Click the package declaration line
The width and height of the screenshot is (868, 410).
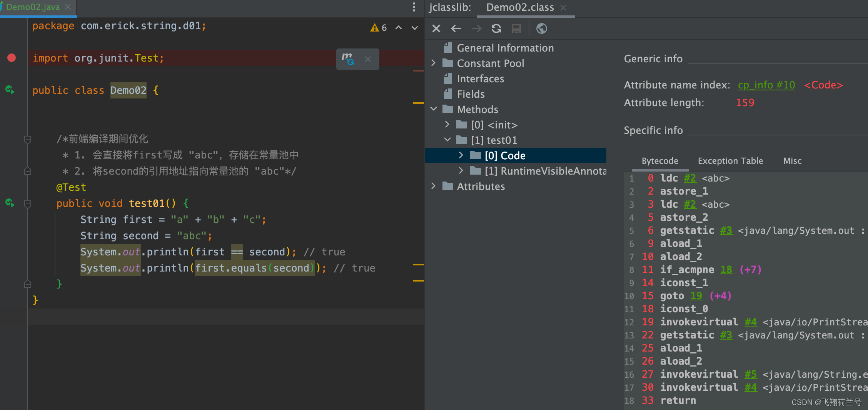[119, 26]
